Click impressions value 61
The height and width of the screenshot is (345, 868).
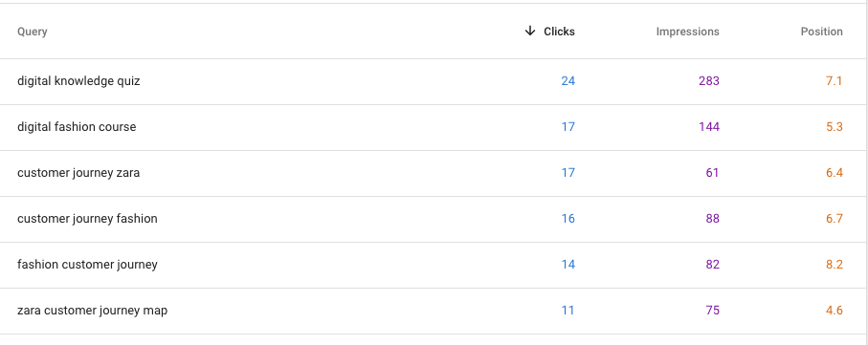pyautogui.click(x=712, y=173)
